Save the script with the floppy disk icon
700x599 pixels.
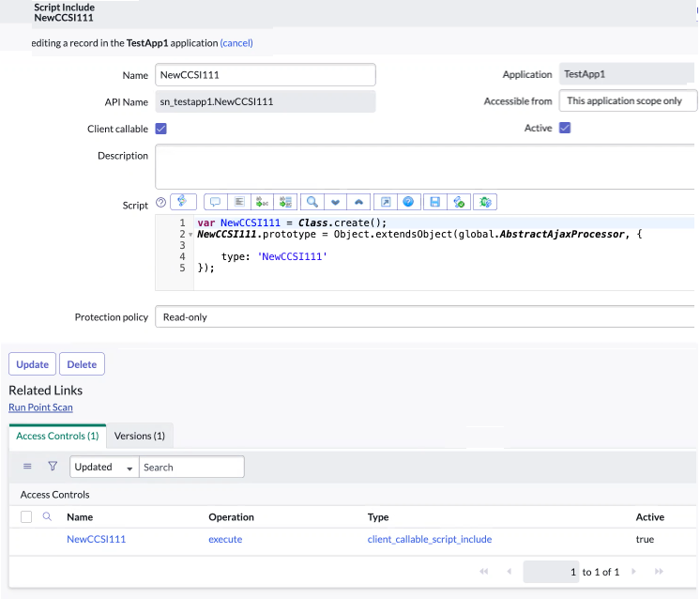point(435,202)
